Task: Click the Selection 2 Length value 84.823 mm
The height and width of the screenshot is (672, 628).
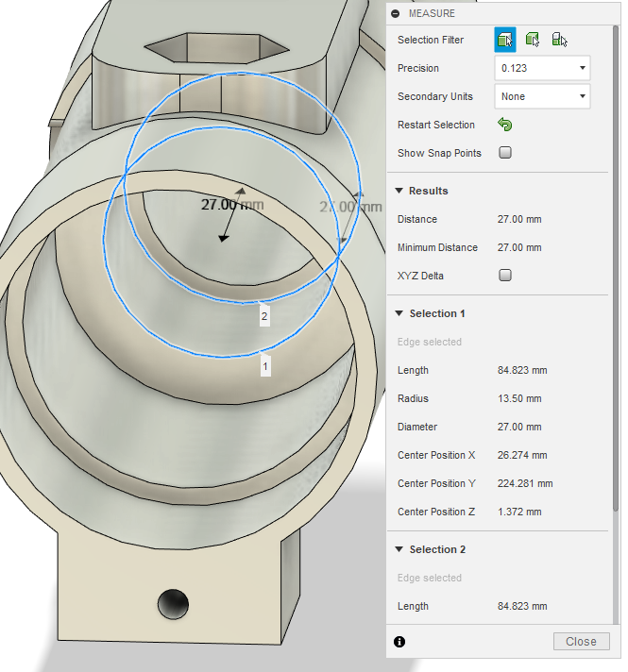Action: click(522, 606)
